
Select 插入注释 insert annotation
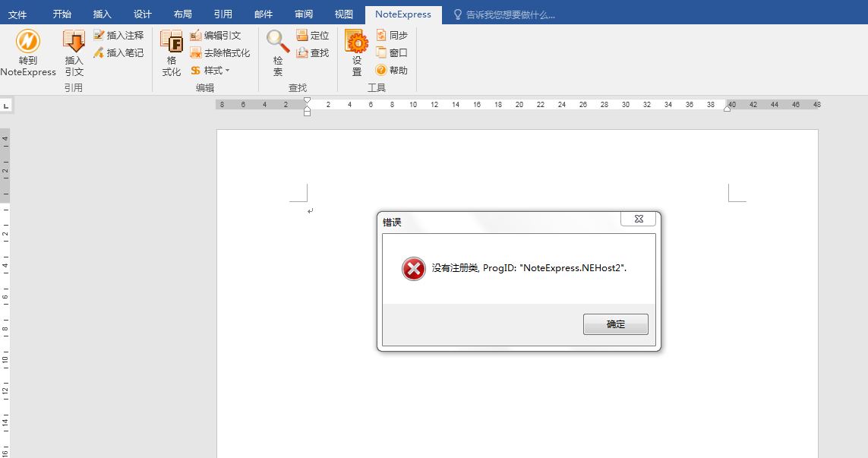pos(118,36)
